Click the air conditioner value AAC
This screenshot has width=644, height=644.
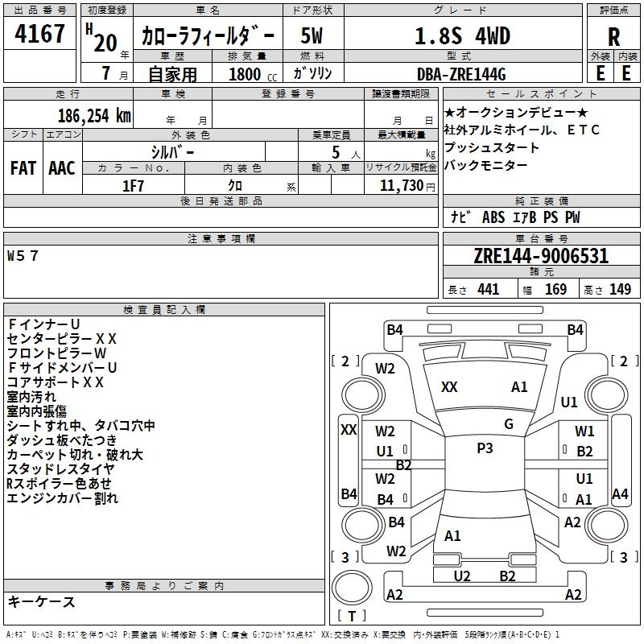point(62,168)
